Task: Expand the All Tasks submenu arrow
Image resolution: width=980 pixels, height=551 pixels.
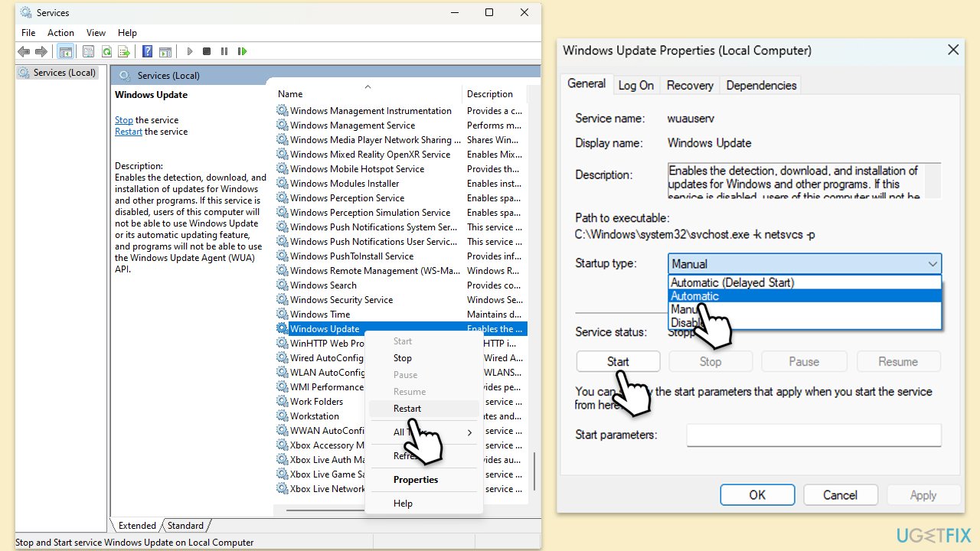Action: point(470,432)
